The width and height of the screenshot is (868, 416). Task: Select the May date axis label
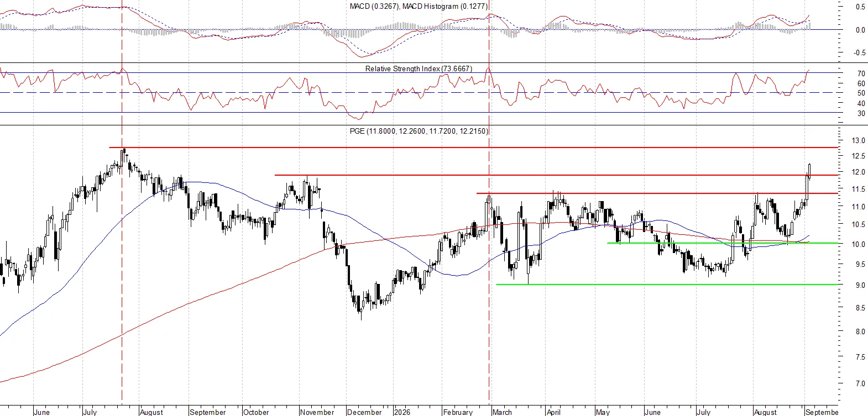point(603,412)
